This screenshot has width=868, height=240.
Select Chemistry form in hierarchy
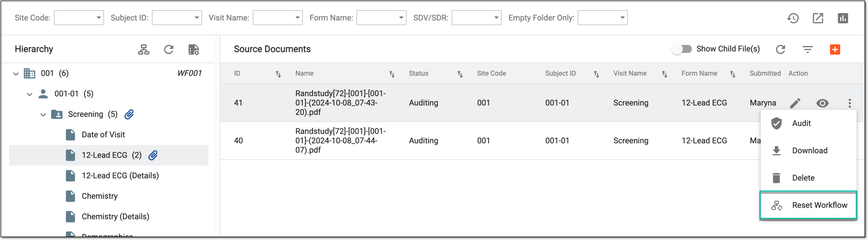[x=100, y=196]
